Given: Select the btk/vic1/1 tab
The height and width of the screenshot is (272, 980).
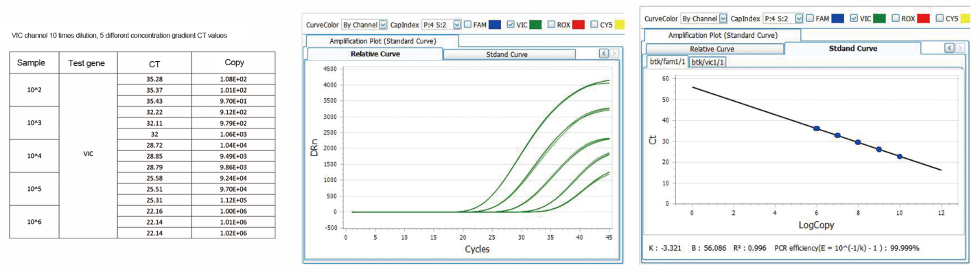Looking at the screenshot, I should coord(708,62).
